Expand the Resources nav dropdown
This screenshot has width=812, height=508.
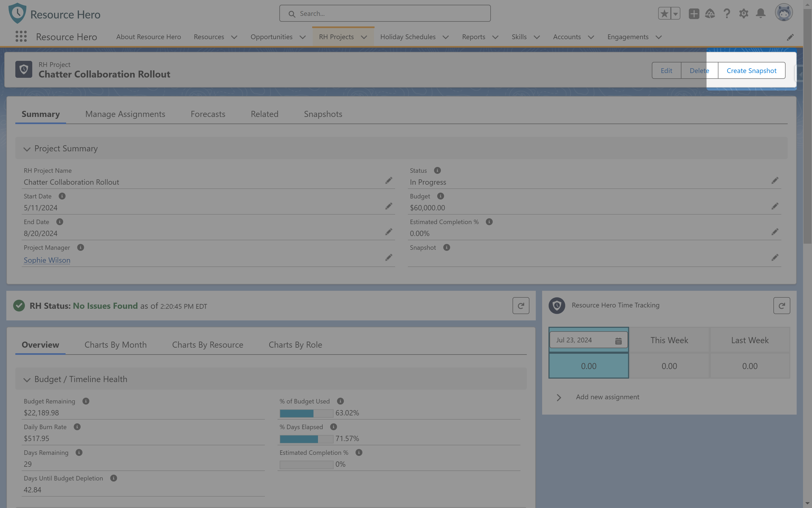[234, 37]
